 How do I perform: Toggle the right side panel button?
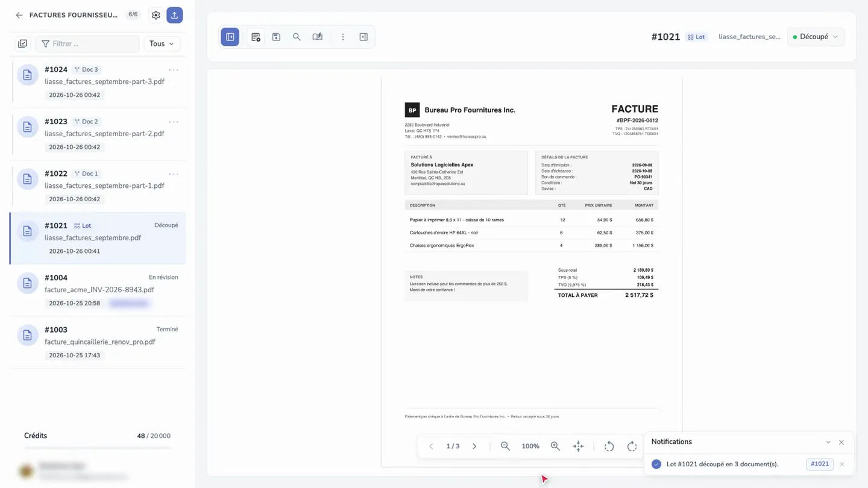[363, 37]
